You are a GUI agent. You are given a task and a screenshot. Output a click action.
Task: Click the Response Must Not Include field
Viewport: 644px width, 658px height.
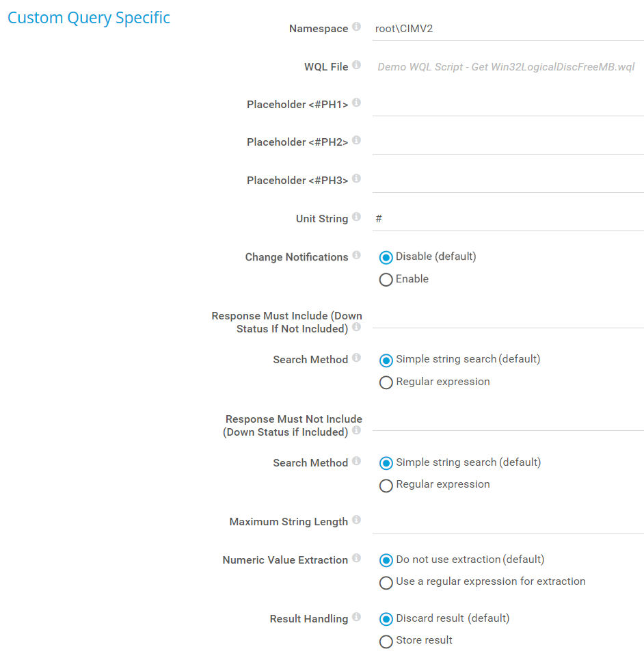(507, 419)
